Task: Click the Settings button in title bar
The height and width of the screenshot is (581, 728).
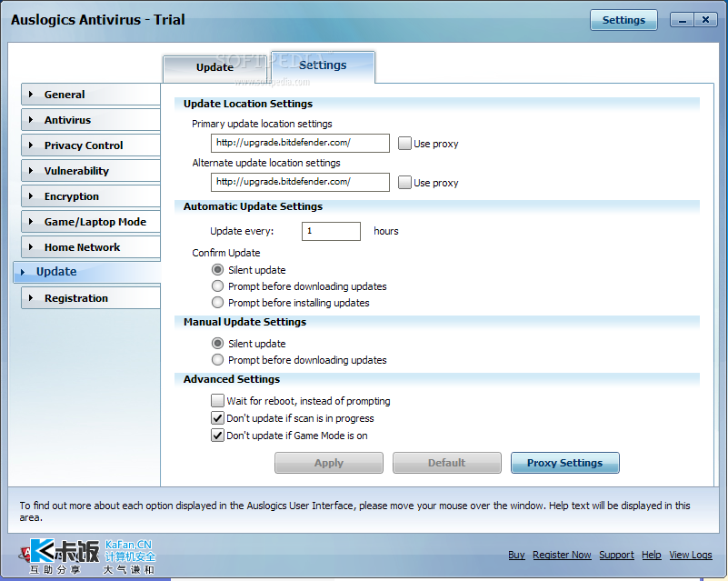Action: [623, 20]
